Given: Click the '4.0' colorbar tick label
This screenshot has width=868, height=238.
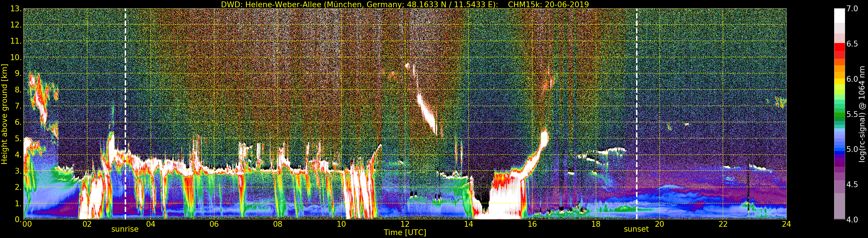Looking at the screenshot, I should [852, 220].
